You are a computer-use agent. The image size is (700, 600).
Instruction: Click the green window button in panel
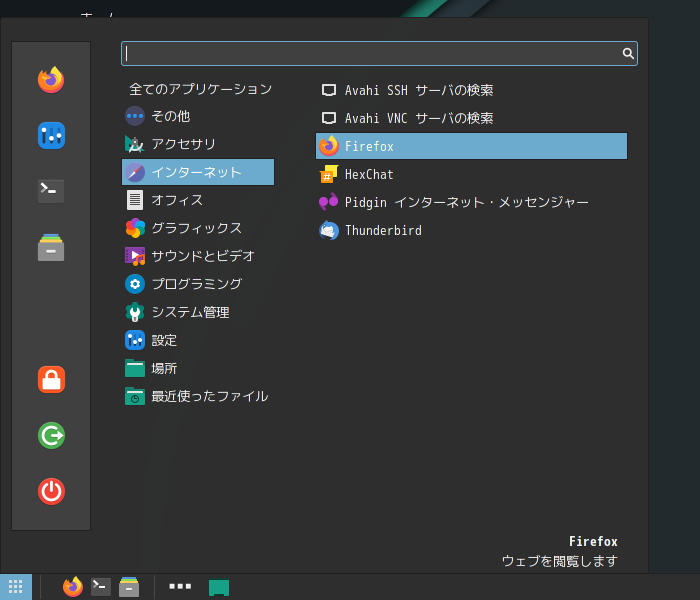[219, 588]
